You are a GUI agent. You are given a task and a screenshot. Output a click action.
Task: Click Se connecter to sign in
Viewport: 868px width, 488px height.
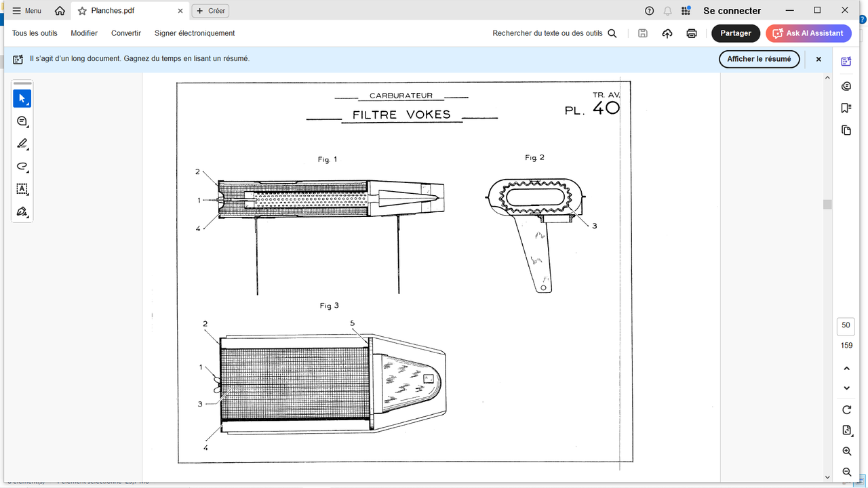point(732,11)
